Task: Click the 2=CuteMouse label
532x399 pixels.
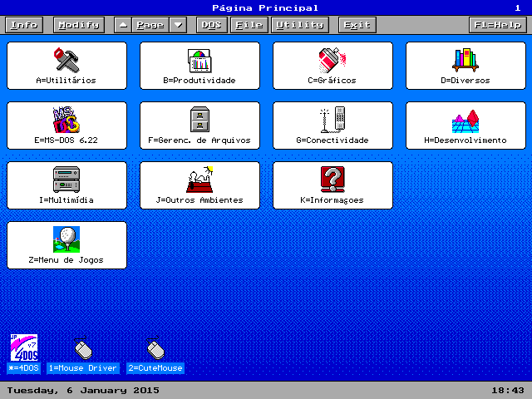Action: tap(155, 368)
